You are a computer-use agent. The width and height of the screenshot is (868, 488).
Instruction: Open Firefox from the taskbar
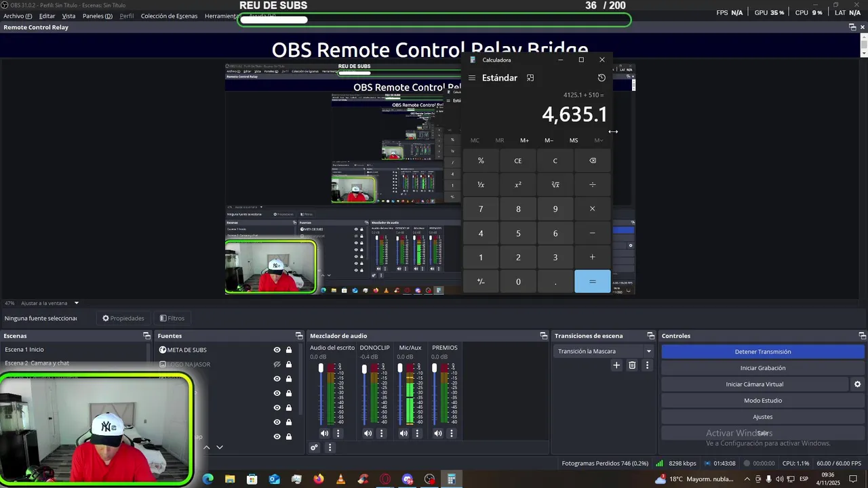[x=319, y=479]
